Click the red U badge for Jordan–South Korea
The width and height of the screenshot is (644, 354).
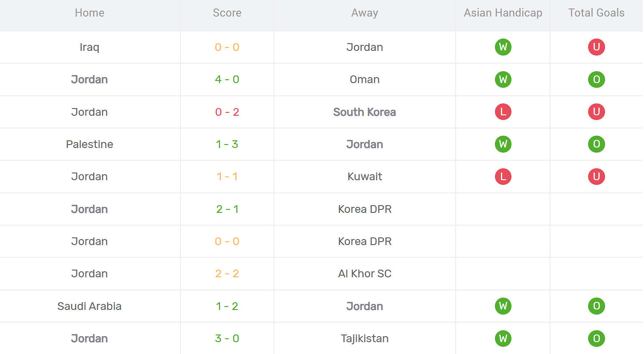tap(596, 112)
